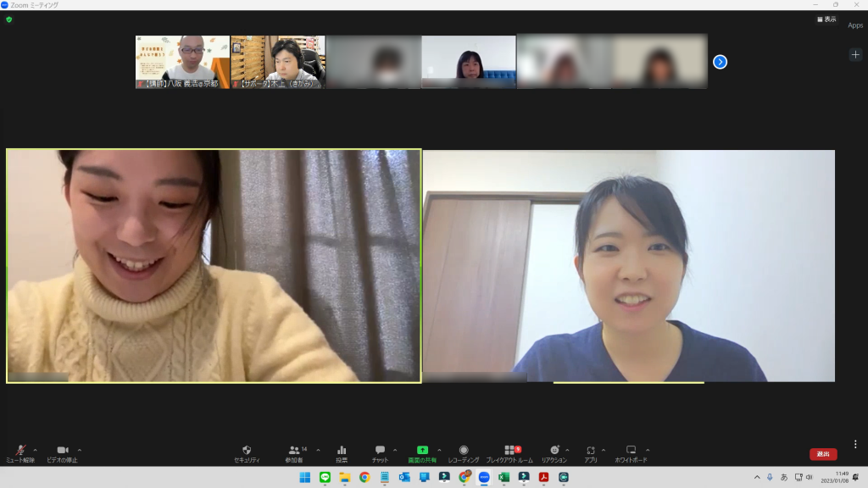Expand audio options arrow beside mute
Viewport: 868px width, 488px height.
(35, 450)
